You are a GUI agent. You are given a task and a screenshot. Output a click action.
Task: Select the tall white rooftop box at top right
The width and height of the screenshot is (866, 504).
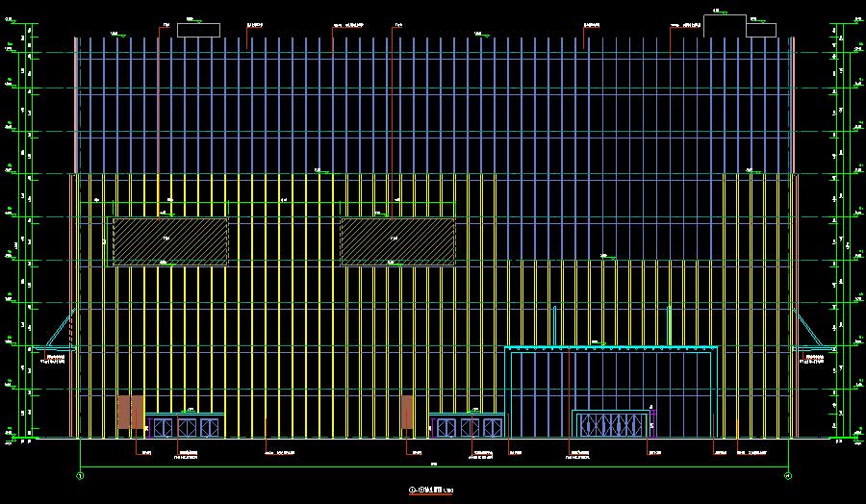(725, 25)
